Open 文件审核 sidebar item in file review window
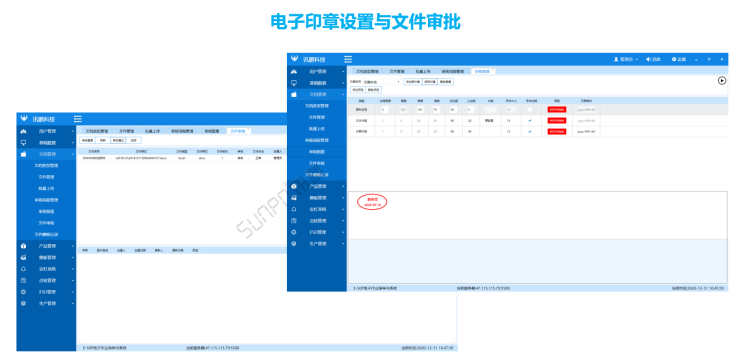Screen dimensions: 750x363 46,223
